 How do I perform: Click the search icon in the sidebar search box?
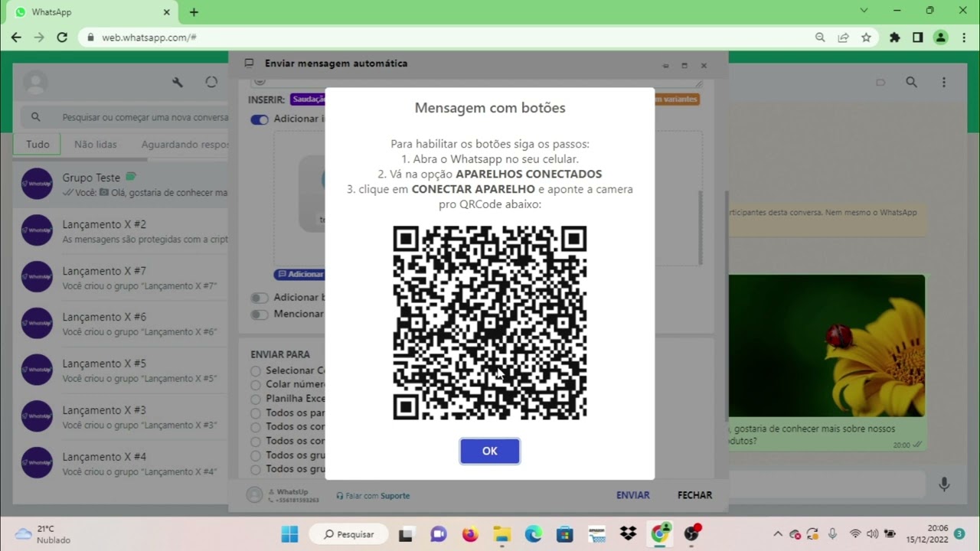36,117
